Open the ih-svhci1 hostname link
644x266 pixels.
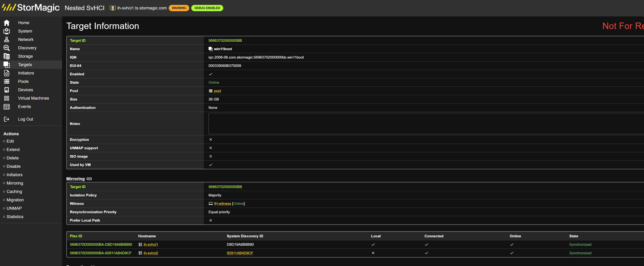point(151,245)
